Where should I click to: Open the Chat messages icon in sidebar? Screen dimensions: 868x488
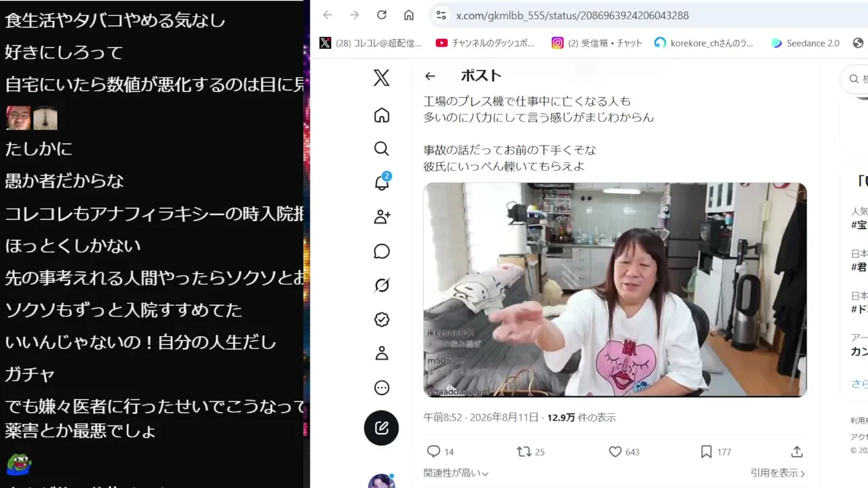[x=382, y=251]
